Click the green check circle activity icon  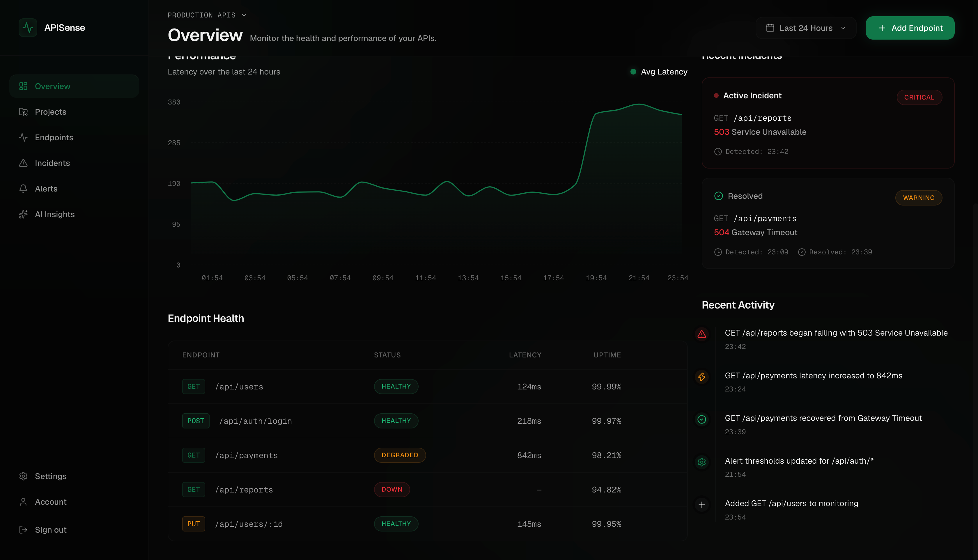(701, 420)
